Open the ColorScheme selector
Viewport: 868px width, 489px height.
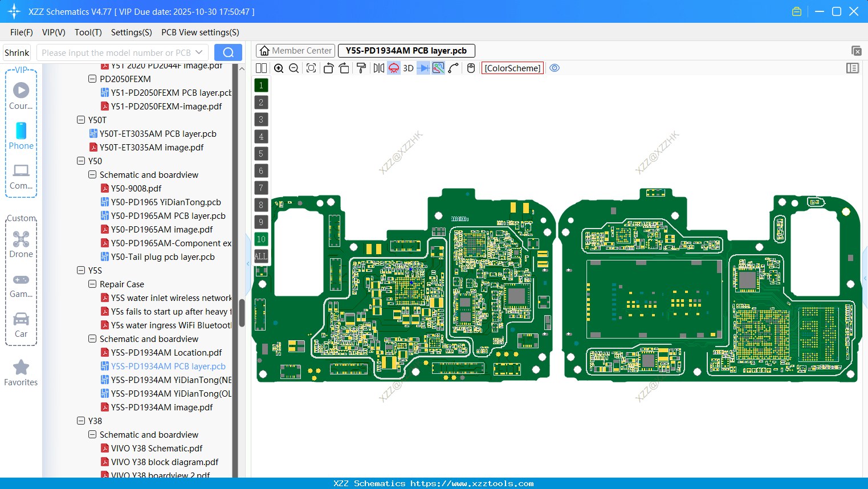point(512,68)
